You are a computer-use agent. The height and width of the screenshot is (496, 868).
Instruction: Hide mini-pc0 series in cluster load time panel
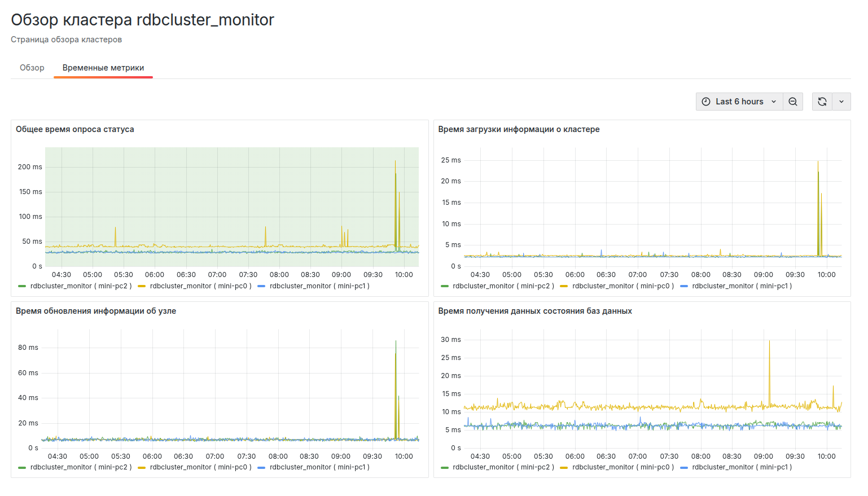[x=624, y=286]
